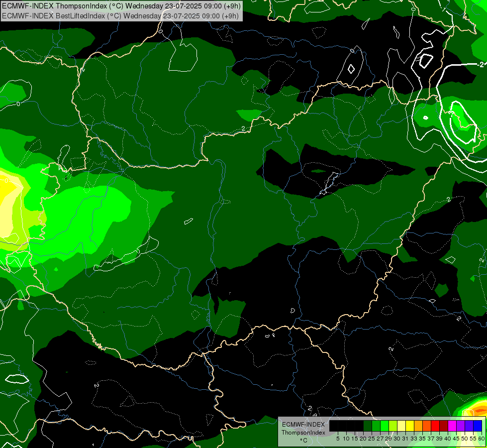The image size is (487, 448).
Task: Click the legend value 37
Action: click(x=431, y=439)
